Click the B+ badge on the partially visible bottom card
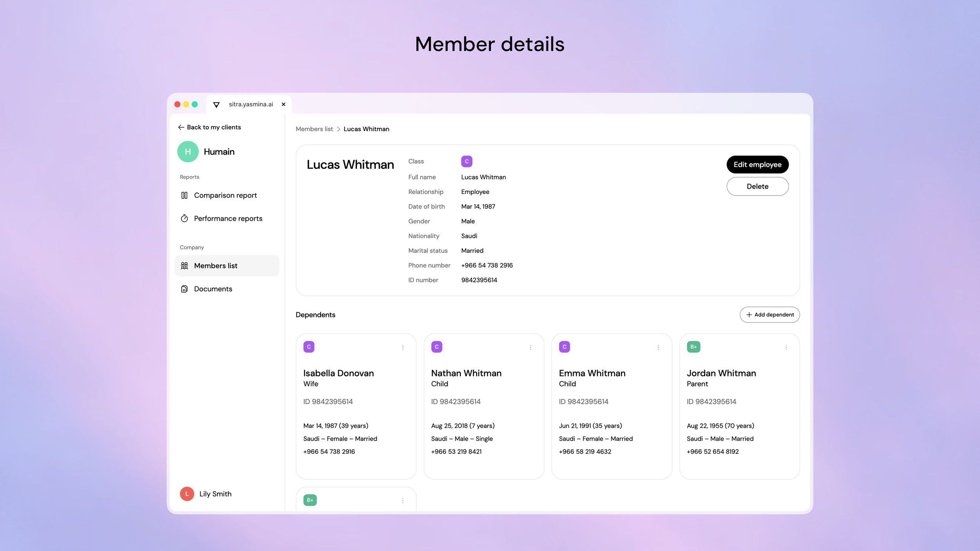 point(310,500)
